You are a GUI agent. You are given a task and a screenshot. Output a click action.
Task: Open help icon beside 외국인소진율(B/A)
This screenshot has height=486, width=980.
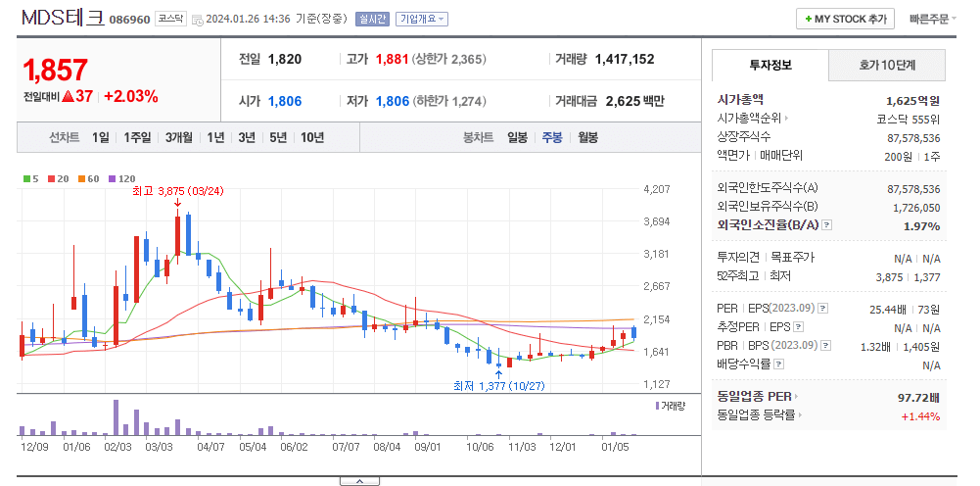827,225
